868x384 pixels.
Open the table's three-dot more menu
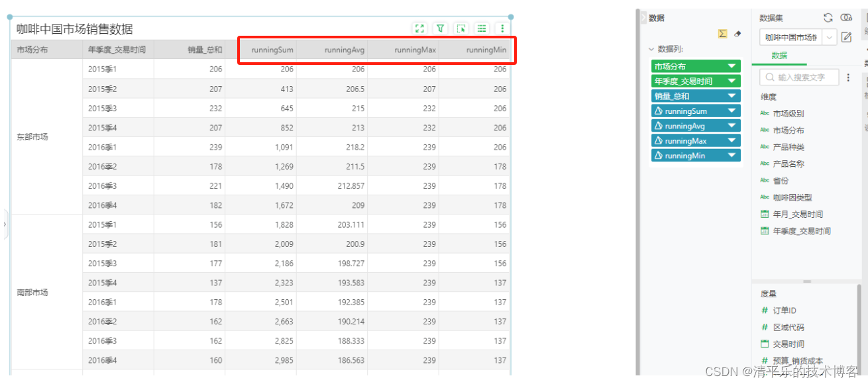tap(503, 28)
